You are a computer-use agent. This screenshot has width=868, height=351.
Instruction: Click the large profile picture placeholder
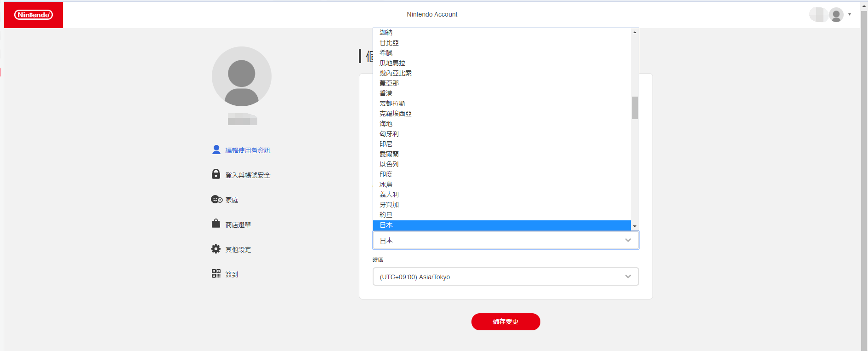point(242,76)
